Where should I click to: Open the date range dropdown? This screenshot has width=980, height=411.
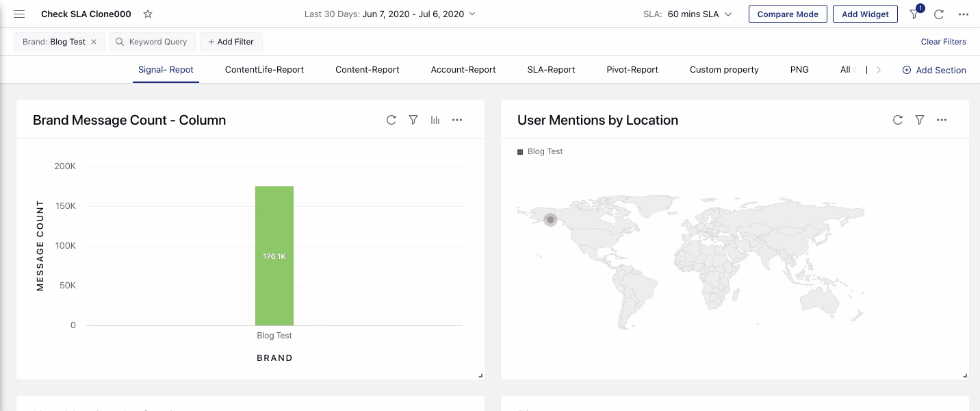[389, 14]
